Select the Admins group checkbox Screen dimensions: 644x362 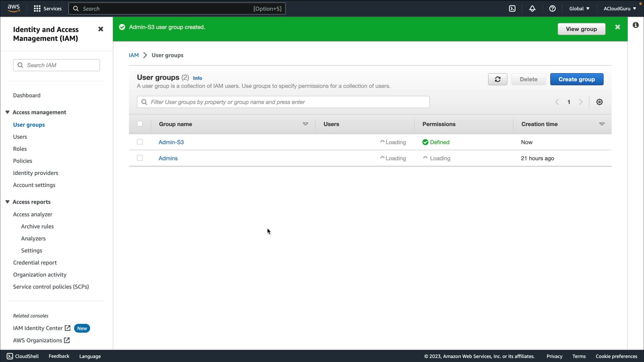[x=140, y=158]
